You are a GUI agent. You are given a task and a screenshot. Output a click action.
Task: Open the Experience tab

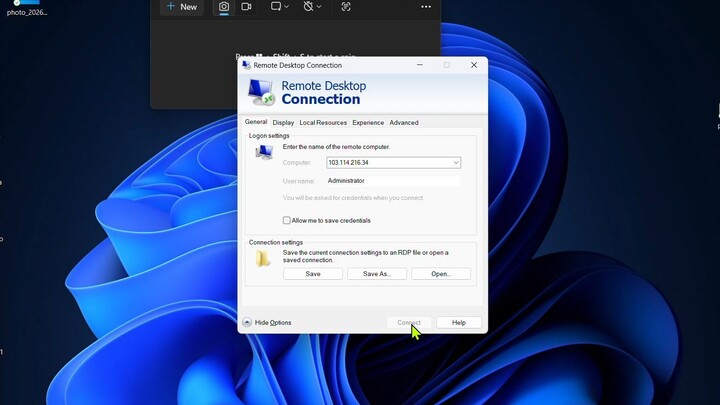point(368,123)
